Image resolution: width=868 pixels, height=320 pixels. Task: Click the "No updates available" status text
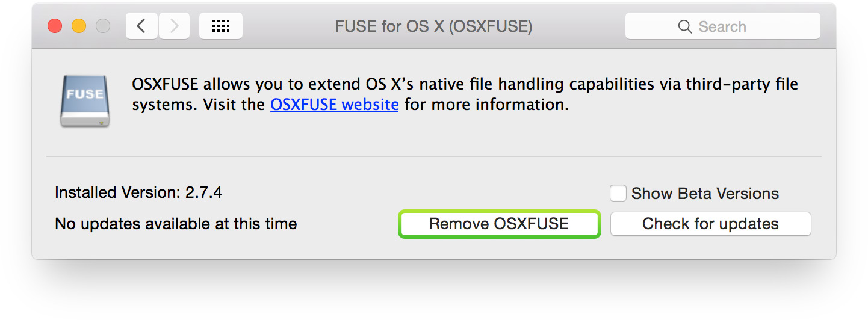(176, 224)
